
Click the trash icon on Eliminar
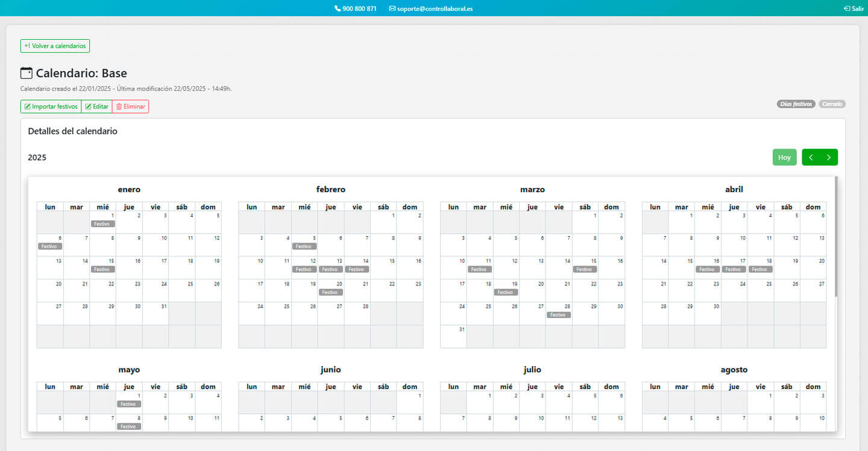pos(119,107)
